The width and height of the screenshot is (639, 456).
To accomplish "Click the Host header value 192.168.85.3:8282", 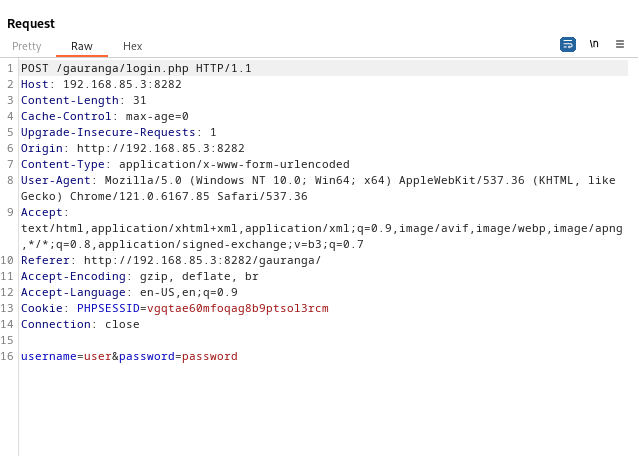I will [x=122, y=84].
